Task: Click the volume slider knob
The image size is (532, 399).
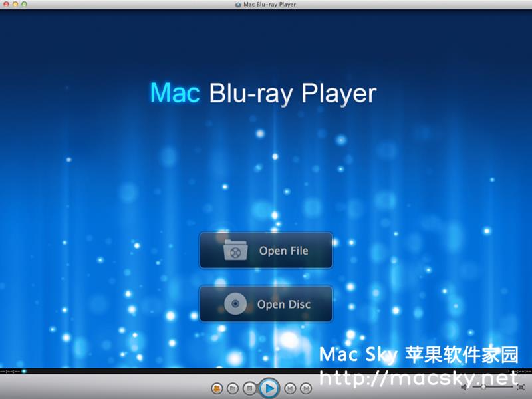Action: (483, 387)
